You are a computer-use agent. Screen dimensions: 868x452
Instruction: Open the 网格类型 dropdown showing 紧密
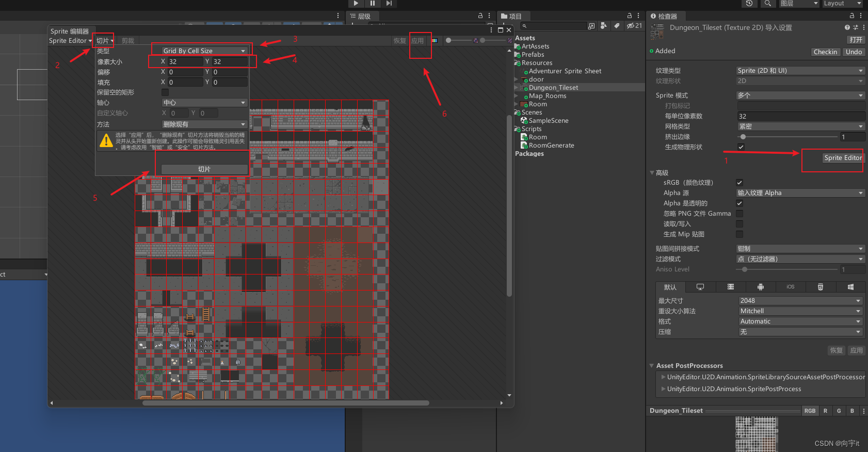[x=801, y=126]
